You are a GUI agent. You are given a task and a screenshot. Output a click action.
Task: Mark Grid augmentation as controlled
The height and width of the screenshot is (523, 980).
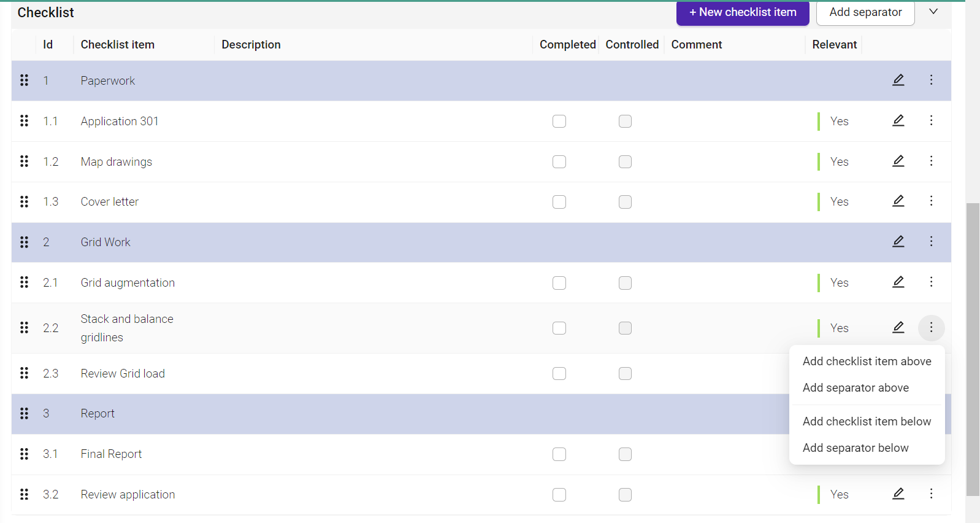tap(625, 283)
